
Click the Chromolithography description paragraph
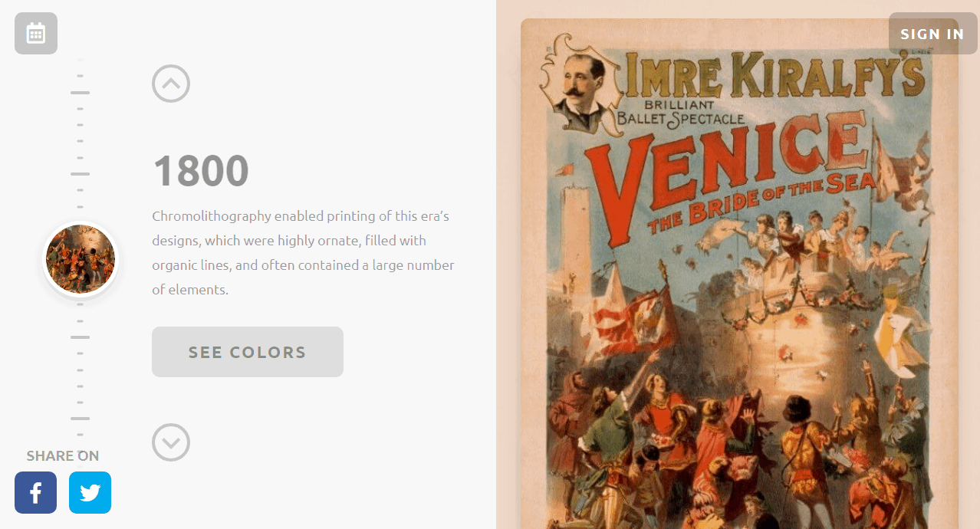(304, 253)
